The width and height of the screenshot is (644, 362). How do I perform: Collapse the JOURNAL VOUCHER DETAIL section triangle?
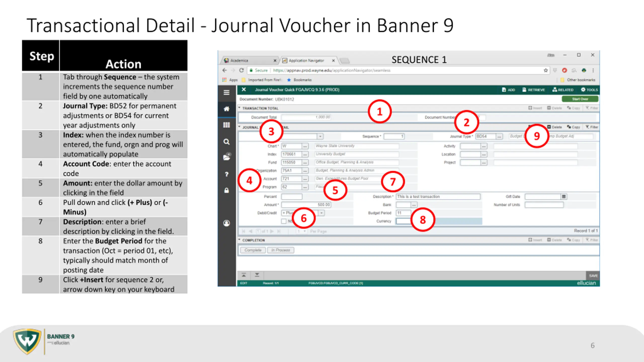[x=239, y=127]
